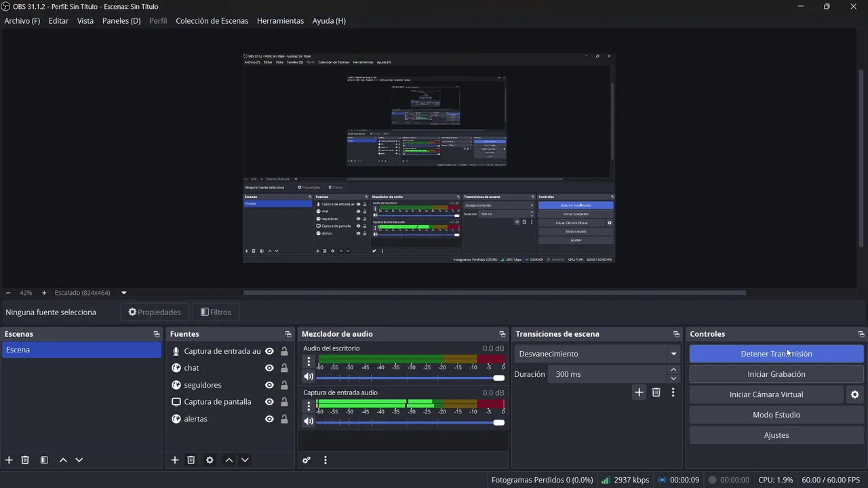This screenshot has width=868, height=488.
Task: Toggle lock on Captura de entrada audio source
Action: coord(284,351)
